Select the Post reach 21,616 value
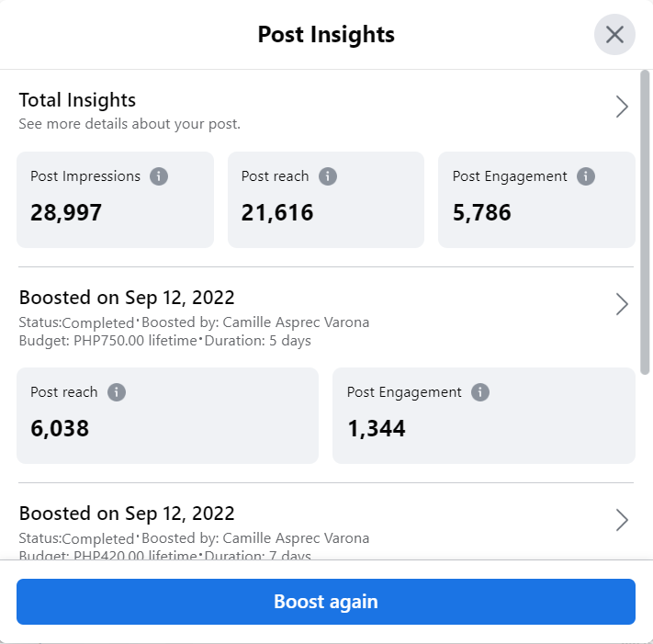 (x=277, y=213)
